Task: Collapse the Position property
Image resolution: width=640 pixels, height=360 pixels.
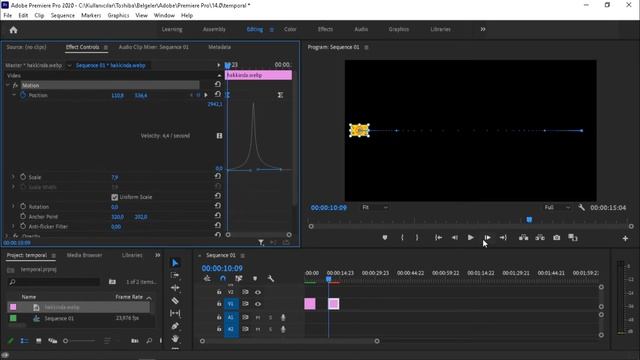Action: [14, 95]
